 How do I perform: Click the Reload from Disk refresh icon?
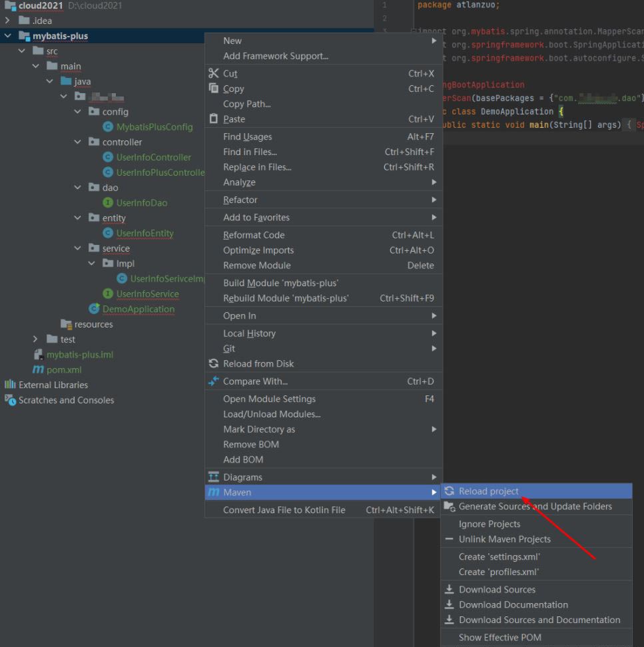tap(214, 363)
